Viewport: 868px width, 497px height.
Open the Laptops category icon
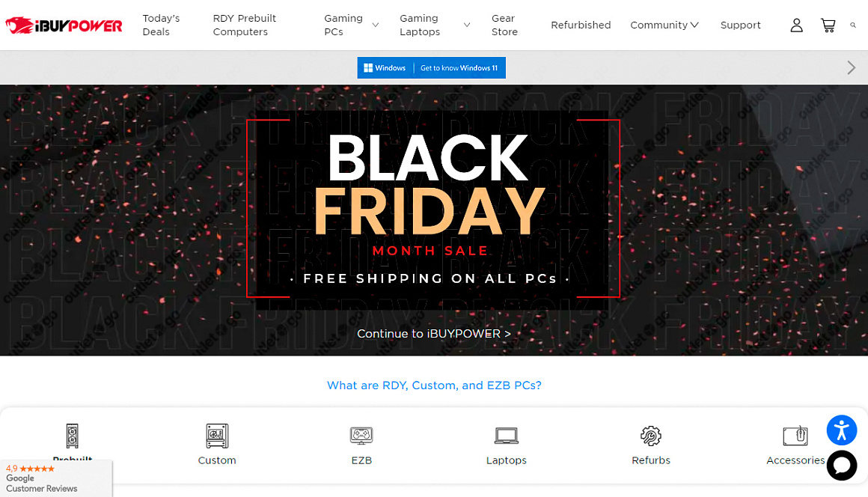point(506,436)
